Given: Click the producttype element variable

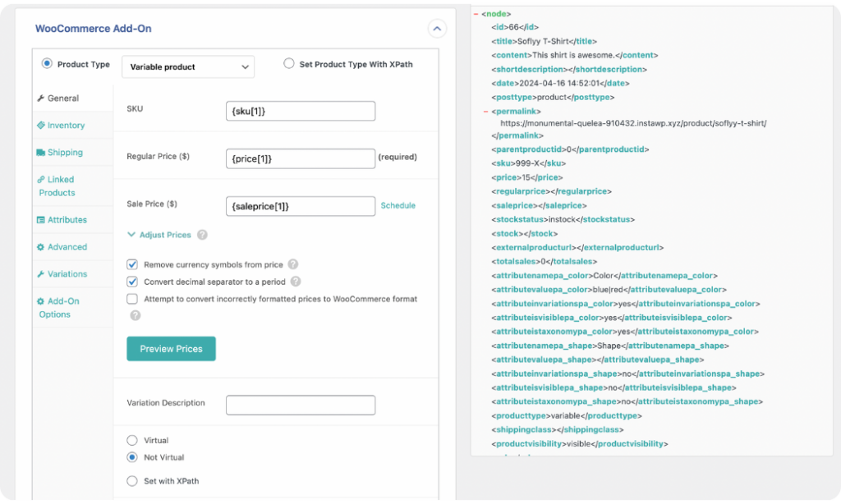Looking at the screenshot, I should click(x=567, y=415).
